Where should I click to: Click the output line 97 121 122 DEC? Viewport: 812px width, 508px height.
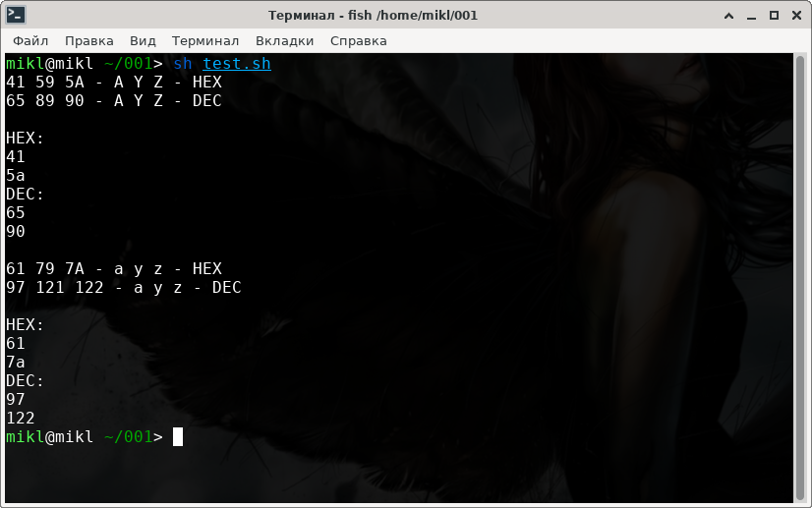[124, 288]
